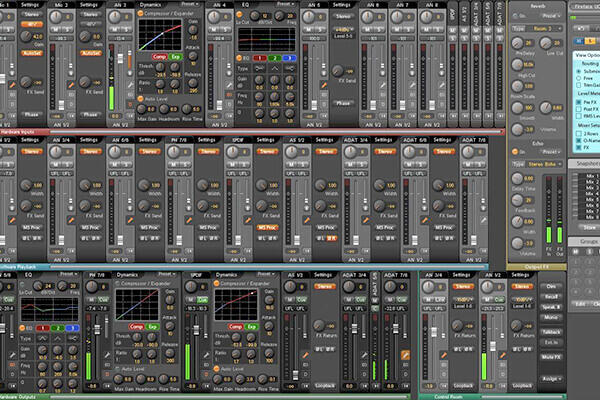The width and height of the screenshot is (600, 400).
Task: Open Preset dropdown on input Dynamics panel
Action: (x=190, y=4)
